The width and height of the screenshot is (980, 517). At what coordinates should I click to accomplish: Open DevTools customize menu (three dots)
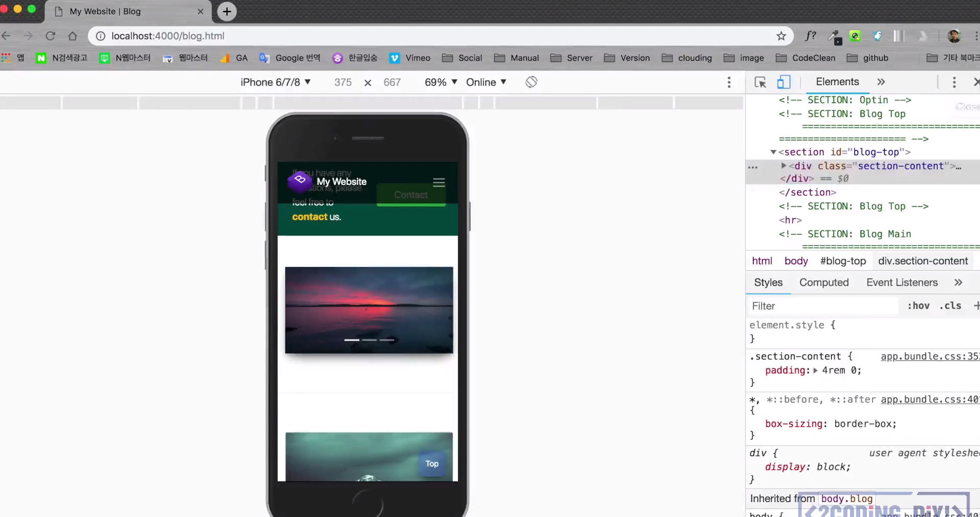point(954,82)
